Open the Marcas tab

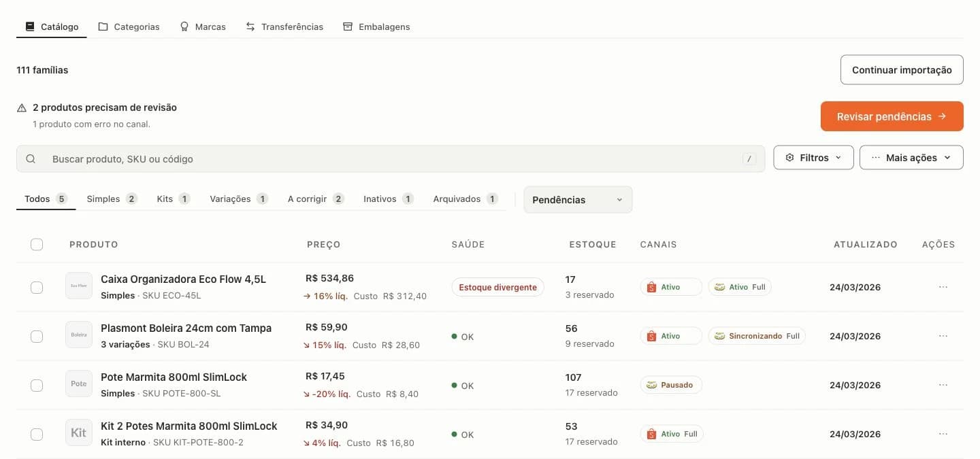(x=203, y=27)
